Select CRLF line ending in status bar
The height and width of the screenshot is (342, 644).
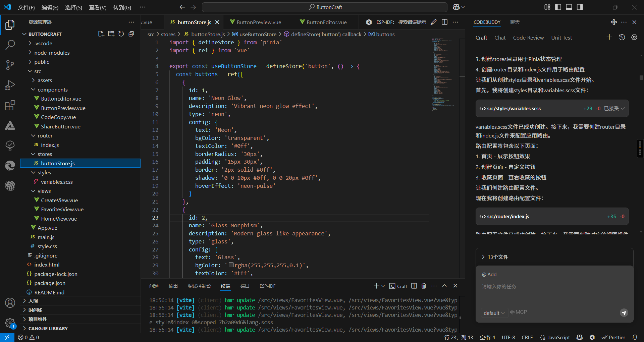point(527,337)
